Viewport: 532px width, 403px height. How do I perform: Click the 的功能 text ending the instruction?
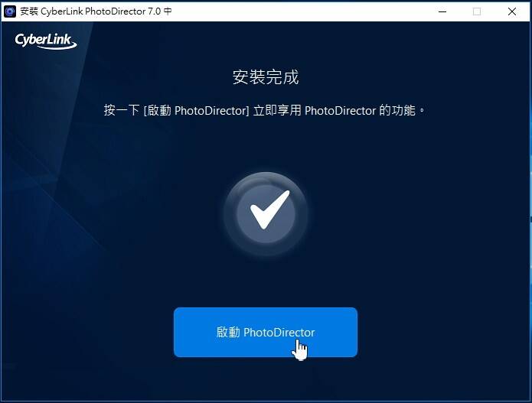[397, 110]
